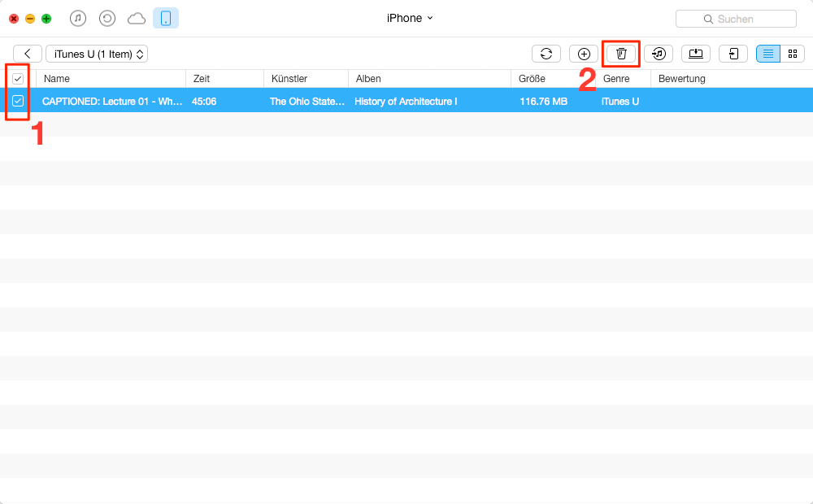Click the search magnifier icon
The image size is (813, 504).
[708, 20]
